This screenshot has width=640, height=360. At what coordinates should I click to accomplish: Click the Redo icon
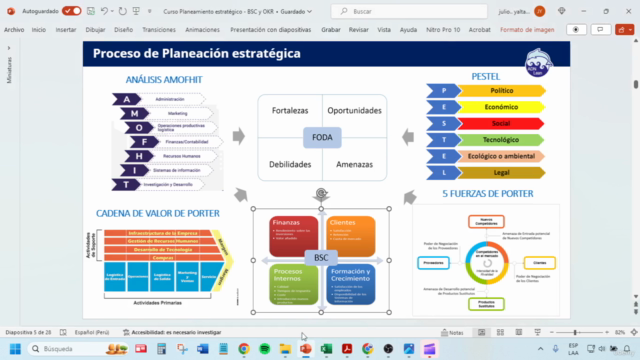(x=122, y=11)
